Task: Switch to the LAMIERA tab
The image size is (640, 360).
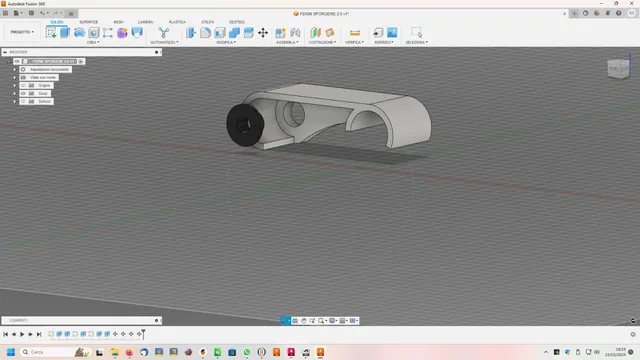Action: tap(145, 22)
